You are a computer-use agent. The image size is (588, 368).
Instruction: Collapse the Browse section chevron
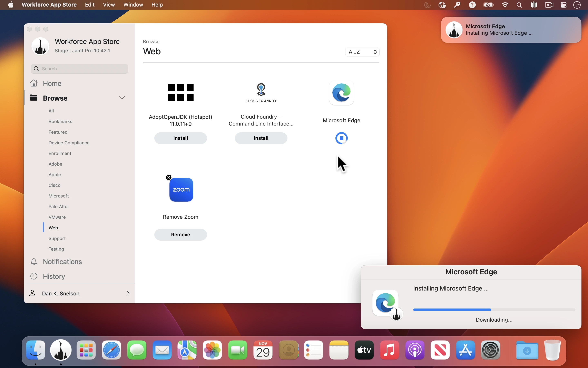point(122,98)
